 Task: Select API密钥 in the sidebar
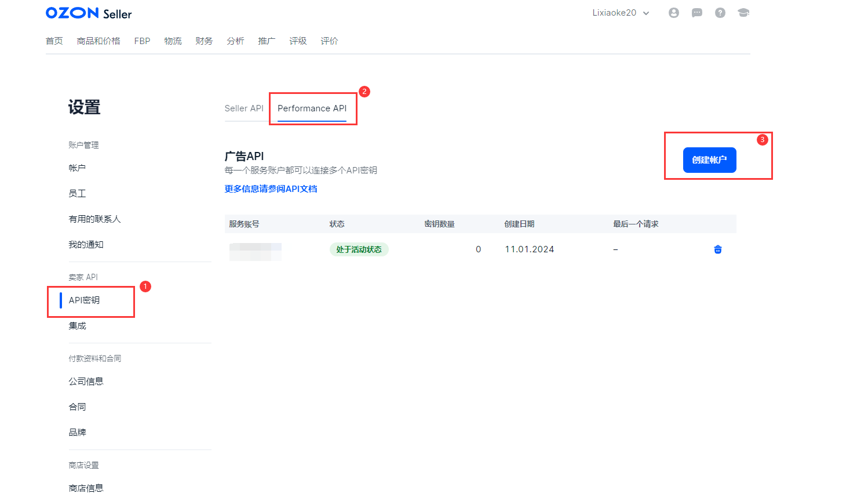click(85, 300)
